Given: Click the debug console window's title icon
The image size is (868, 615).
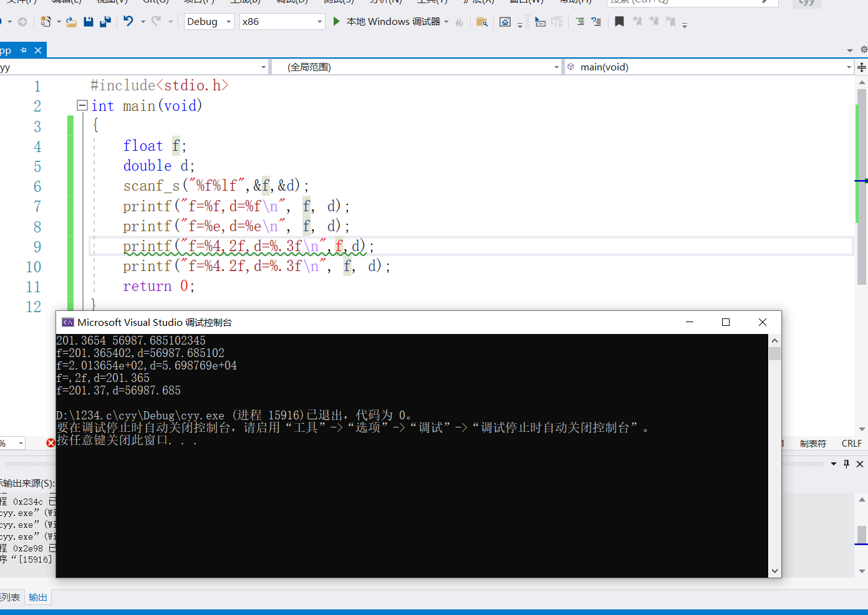Looking at the screenshot, I should 67,322.
